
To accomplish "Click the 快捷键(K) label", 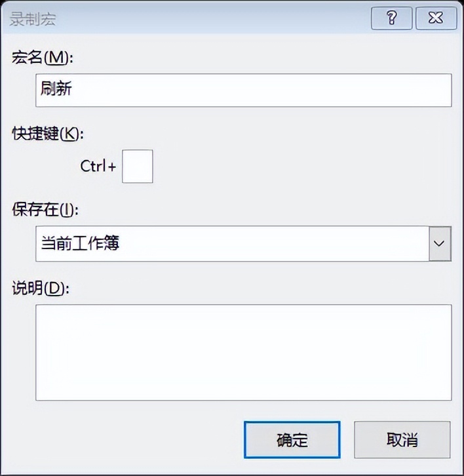I will coord(48,133).
